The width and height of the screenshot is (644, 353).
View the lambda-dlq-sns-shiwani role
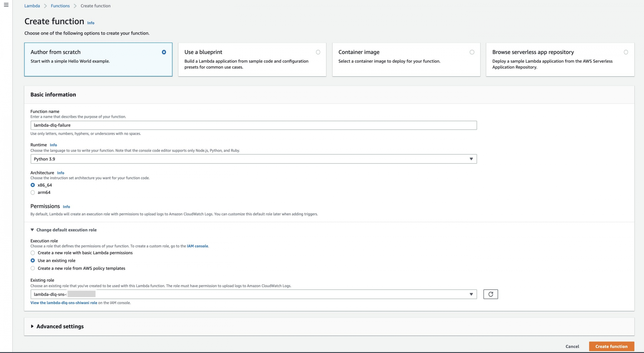pos(64,303)
